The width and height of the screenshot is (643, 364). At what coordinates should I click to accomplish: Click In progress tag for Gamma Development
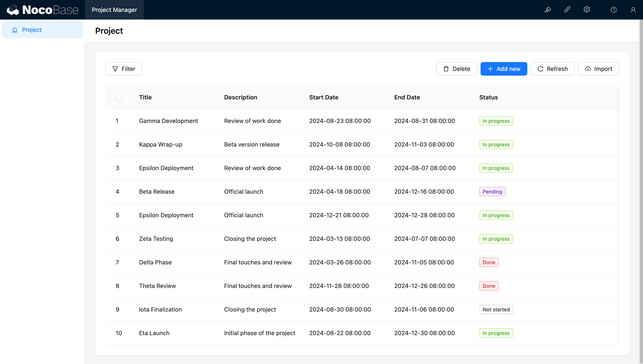pos(496,121)
